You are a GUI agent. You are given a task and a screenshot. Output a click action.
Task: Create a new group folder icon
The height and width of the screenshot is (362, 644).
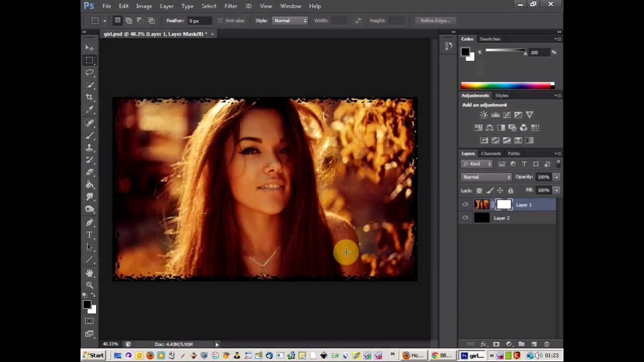click(x=522, y=344)
